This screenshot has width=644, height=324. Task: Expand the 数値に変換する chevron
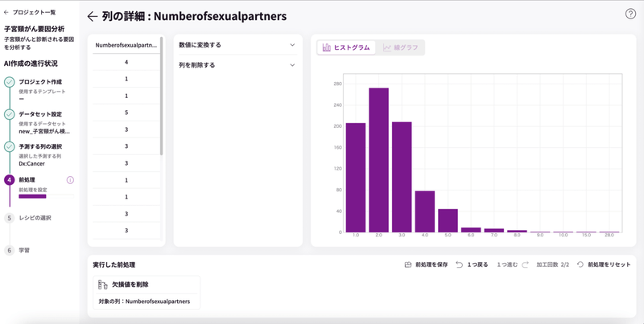pos(292,45)
